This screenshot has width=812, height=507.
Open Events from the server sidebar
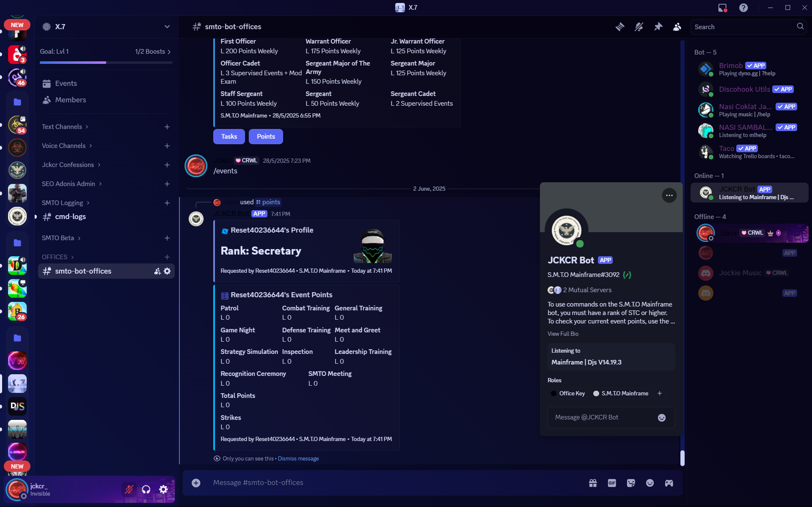point(66,83)
